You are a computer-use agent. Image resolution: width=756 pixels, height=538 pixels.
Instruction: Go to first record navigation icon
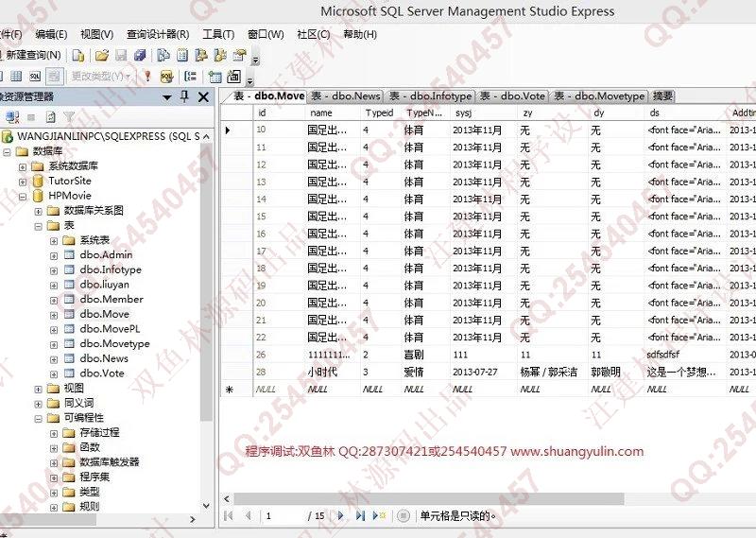pos(229,516)
